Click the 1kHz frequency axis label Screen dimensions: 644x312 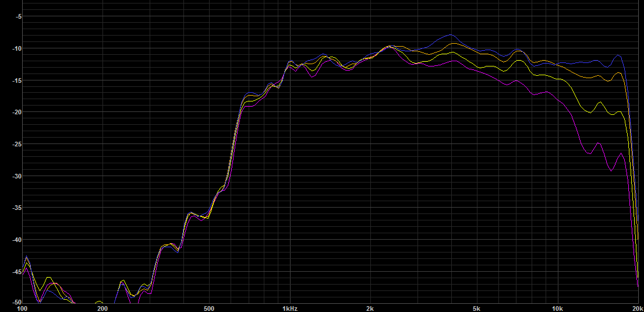[x=290, y=309]
